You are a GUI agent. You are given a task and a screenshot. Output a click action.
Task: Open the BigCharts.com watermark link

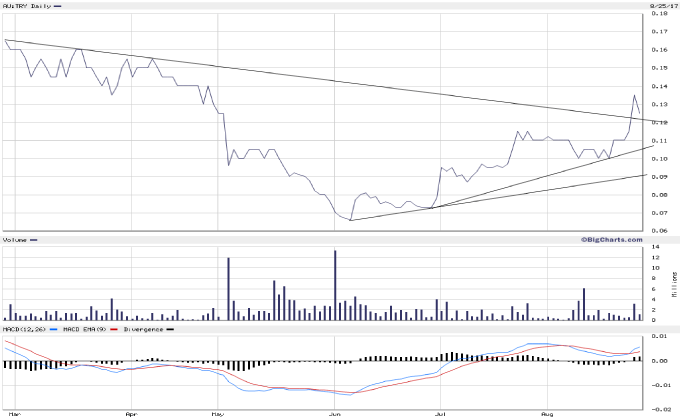click(609, 240)
